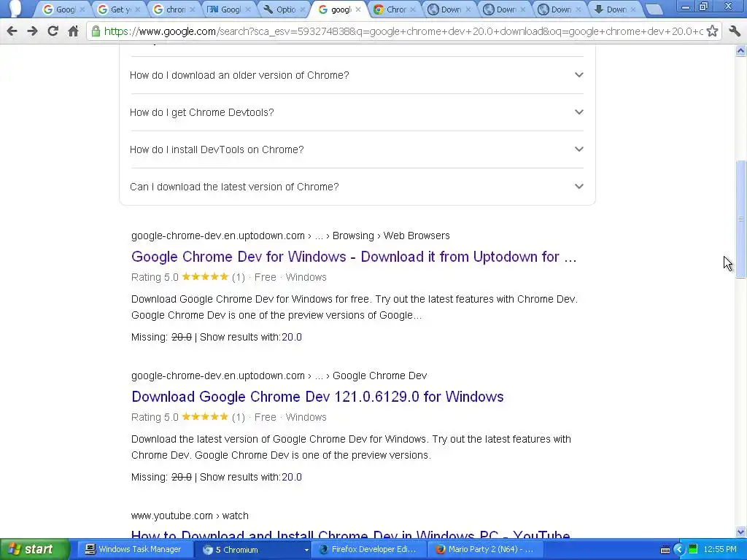Click 'google-chrome-dev.en.uptodown.com › ... › Google Chrome Dev' breadcrumb
Image resolution: width=747 pixels, height=560 pixels.
pos(279,376)
